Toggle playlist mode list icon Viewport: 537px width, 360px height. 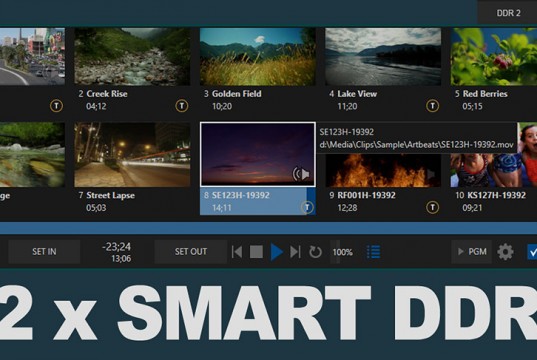tap(373, 252)
